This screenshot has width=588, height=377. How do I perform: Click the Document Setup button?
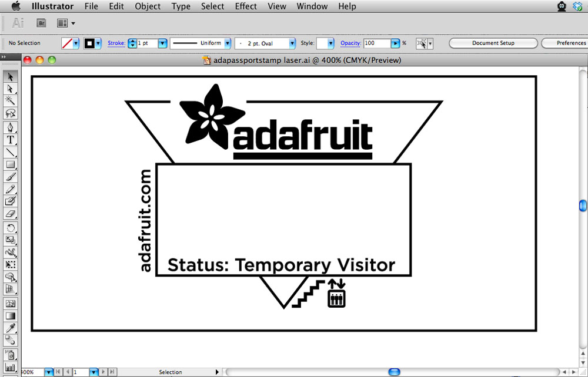tap(493, 43)
